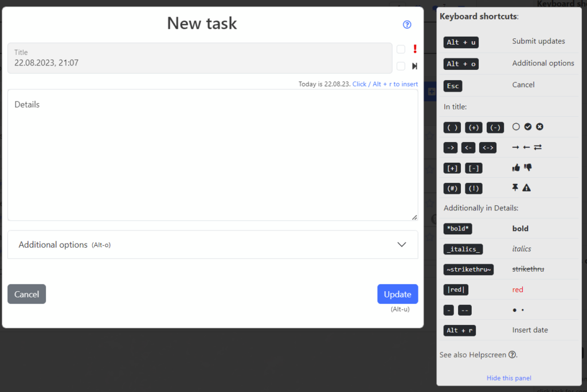
Task: Click the pin icon in shortcuts panel
Action: [x=516, y=188]
